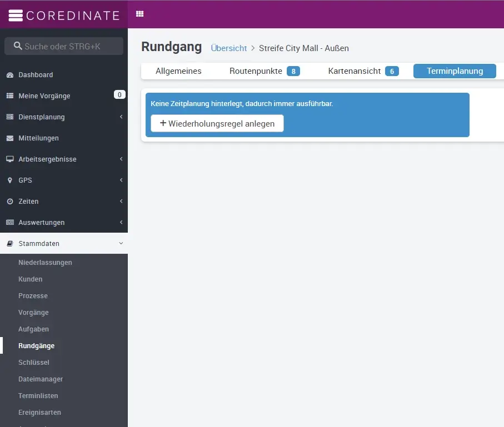Open Schlüssel under Stammdaten
The width and height of the screenshot is (504, 427).
tap(34, 363)
